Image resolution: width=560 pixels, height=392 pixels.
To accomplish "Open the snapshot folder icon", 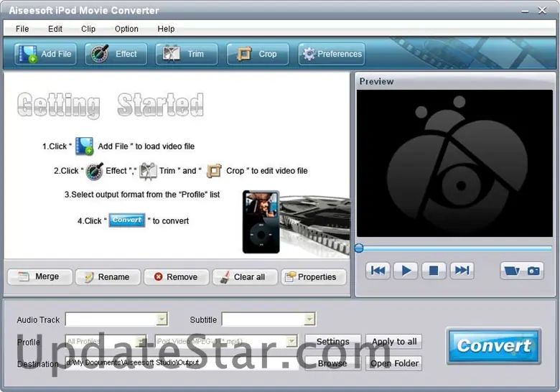I will tap(511, 271).
